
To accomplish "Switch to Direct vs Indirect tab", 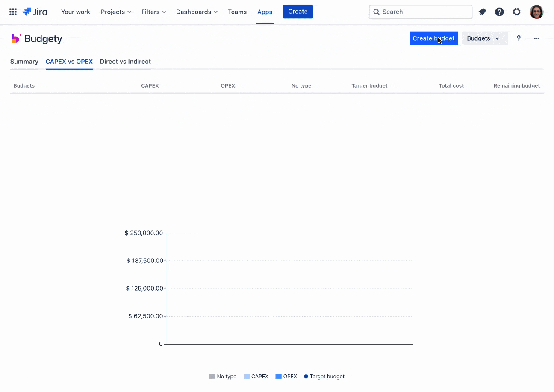I will (125, 62).
